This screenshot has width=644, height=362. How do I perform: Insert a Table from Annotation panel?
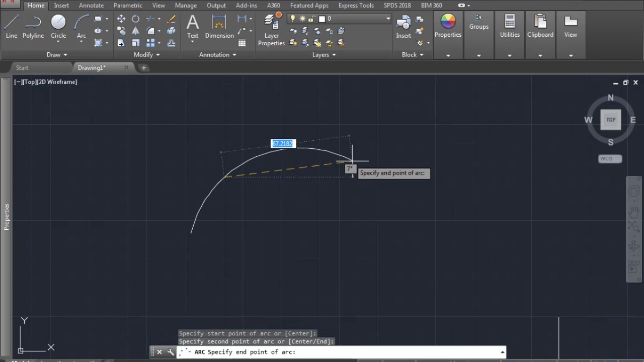pyautogui.click(x=242, y=43)
